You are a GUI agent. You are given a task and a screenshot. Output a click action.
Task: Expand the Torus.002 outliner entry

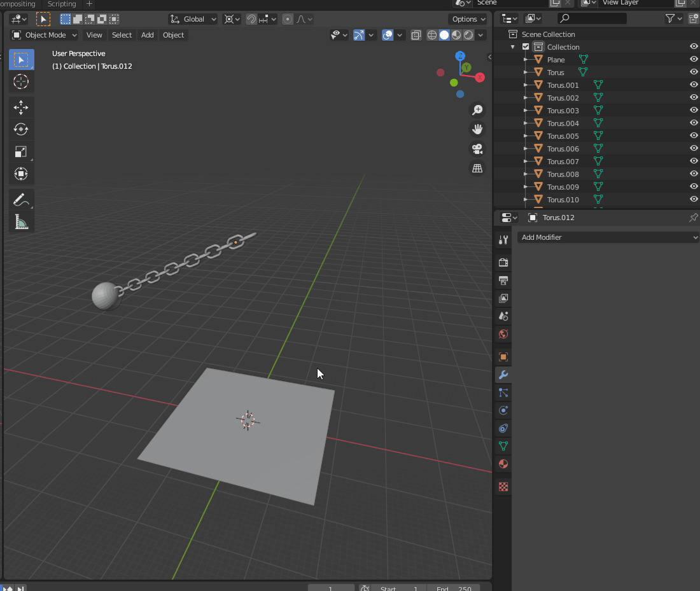(x=526, y=97)
